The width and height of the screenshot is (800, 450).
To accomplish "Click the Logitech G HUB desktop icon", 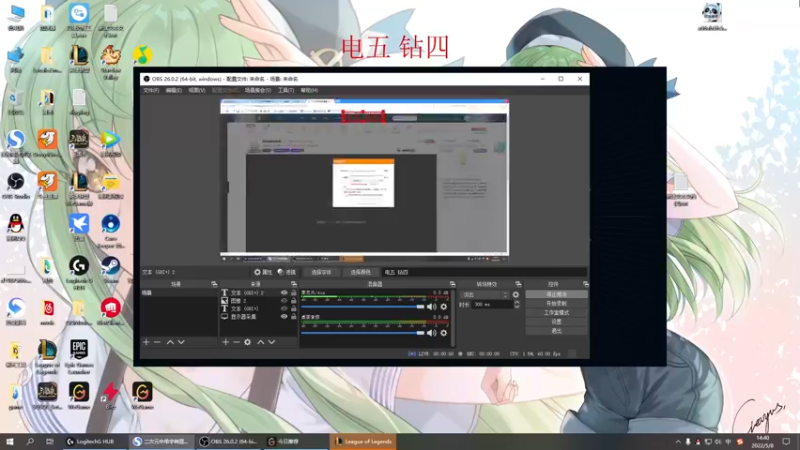I will coord(79,273).
